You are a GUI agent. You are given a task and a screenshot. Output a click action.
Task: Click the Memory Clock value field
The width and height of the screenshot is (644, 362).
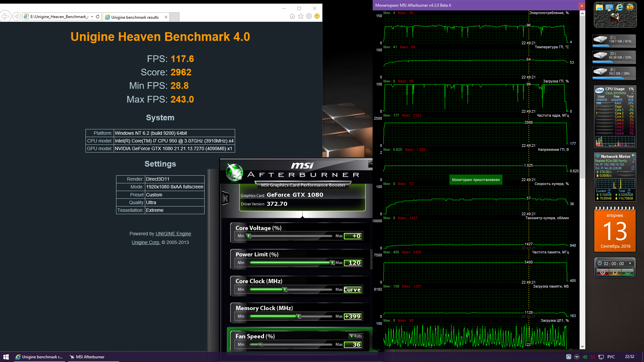click(x=353, y=316)
